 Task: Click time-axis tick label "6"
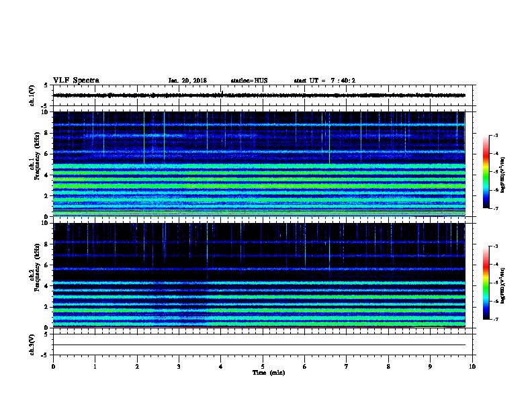point(305,367)
